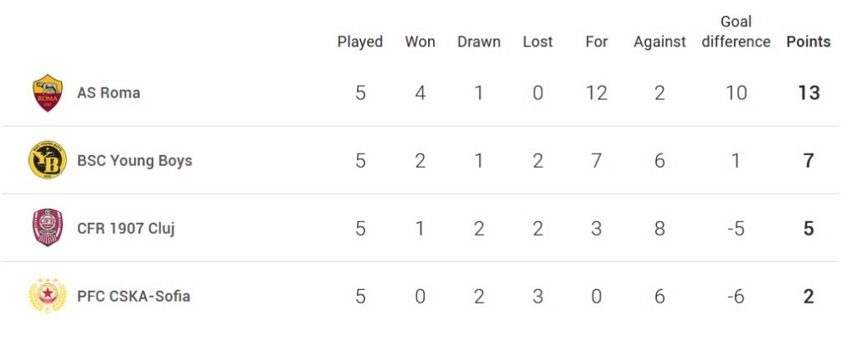Click AS Roma's 13 points value
868x345 pixels.
[809, 92]
